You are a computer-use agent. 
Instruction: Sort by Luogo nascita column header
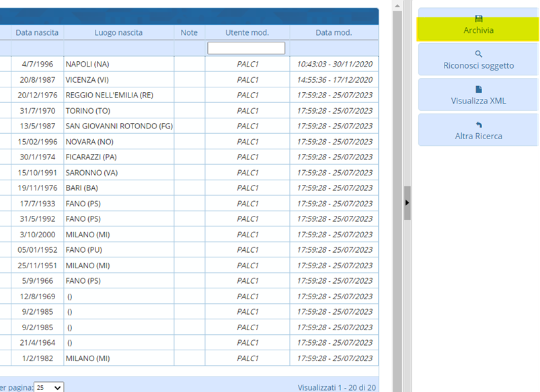click(x=118, y=32)
